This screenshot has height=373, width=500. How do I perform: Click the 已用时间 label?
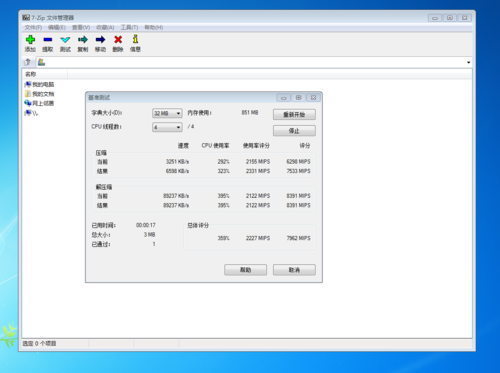click(x=104, y=225)
